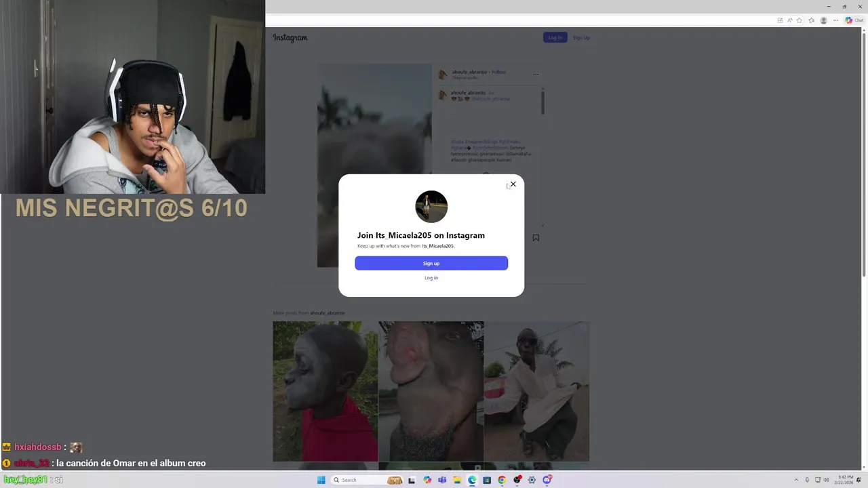Close the Join Instagram signup dialog
868x488 pixels.
[x=513, y=184]
